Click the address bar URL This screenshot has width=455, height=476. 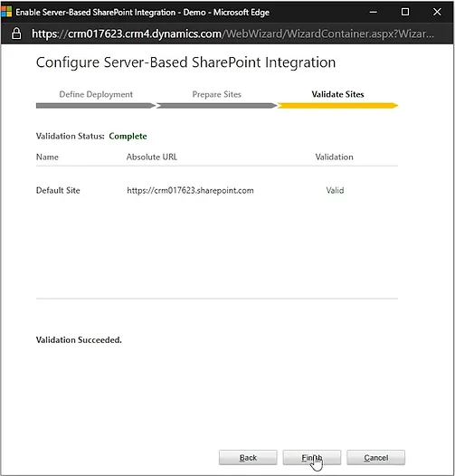tap(232, 33)
